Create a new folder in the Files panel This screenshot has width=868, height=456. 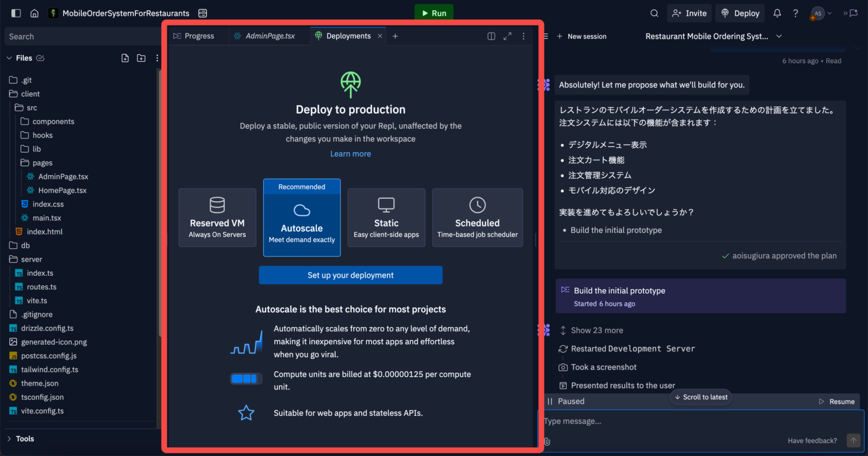pyautogui.click(x=141, y=58)
